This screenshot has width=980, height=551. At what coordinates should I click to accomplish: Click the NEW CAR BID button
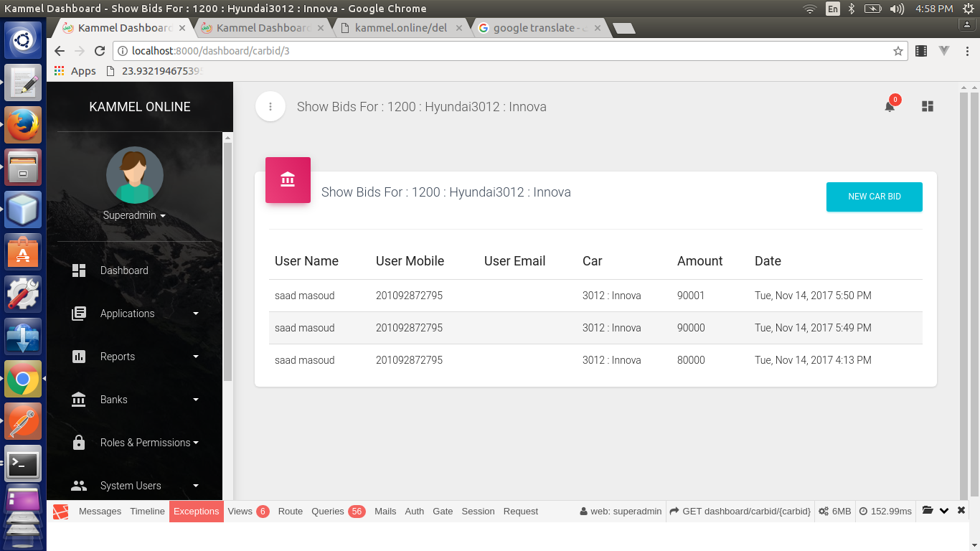[x=875, y=197]
